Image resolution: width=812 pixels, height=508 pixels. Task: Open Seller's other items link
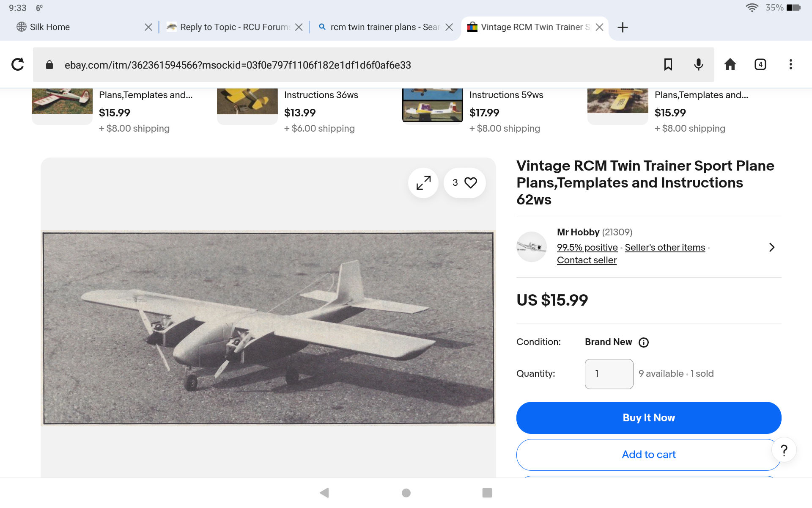(x=665, y=248)
